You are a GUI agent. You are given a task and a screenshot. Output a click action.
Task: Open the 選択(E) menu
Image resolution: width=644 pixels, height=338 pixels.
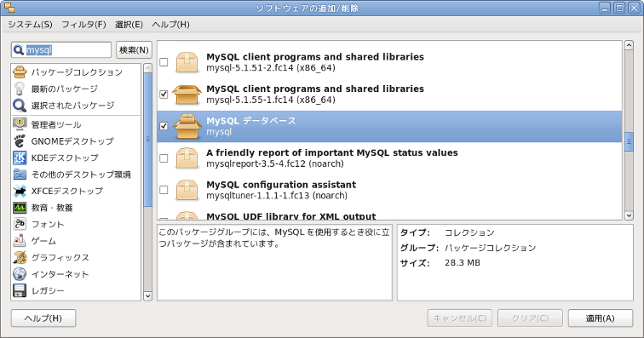pos(129,25)
